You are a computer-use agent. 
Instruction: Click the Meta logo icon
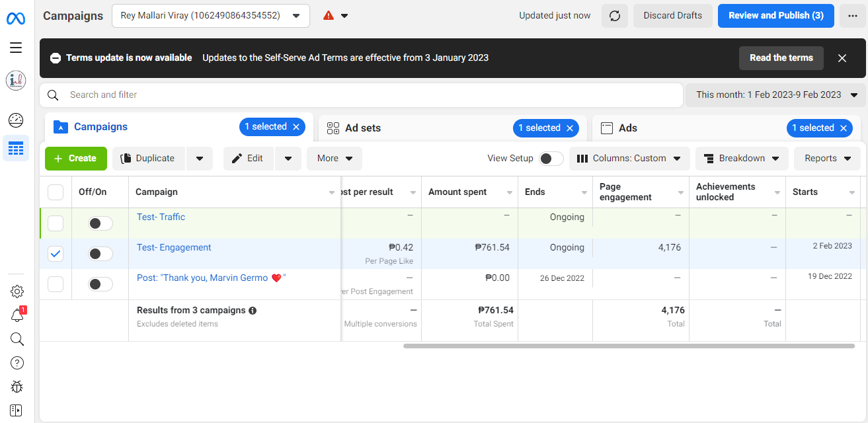16,18
